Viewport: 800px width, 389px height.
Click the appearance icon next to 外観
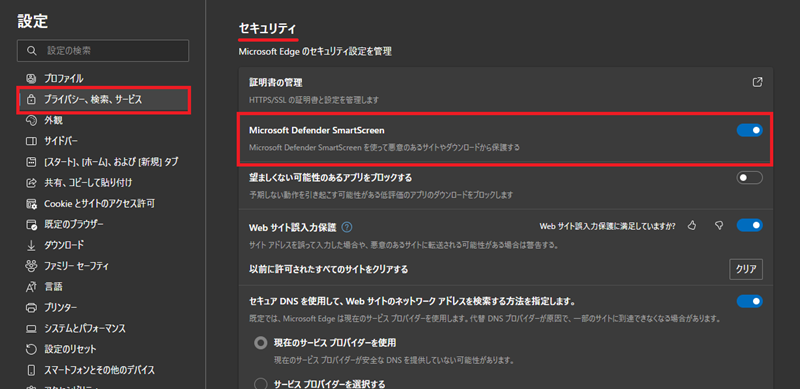(x=32, y=120)
